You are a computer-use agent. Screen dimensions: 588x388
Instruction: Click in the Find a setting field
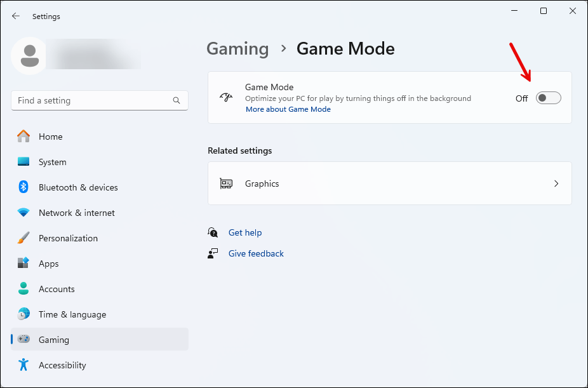click(x=92, y=100)
